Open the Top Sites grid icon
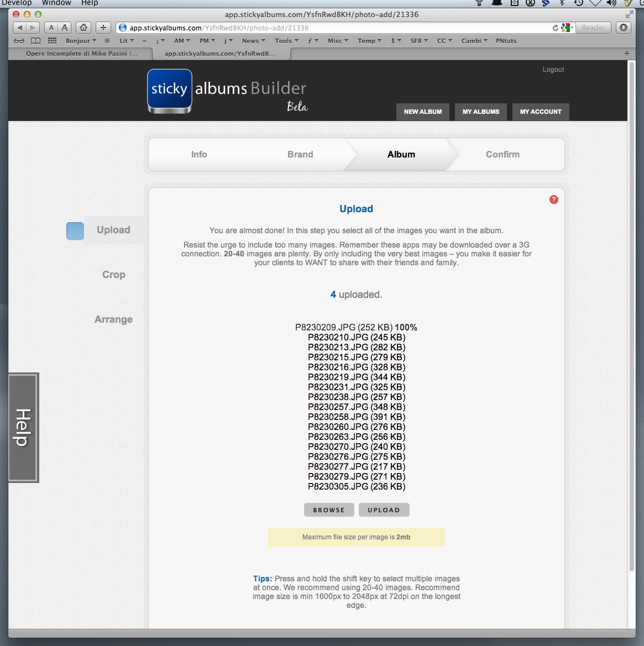644x646 pixels. click(x=53, y=41)
